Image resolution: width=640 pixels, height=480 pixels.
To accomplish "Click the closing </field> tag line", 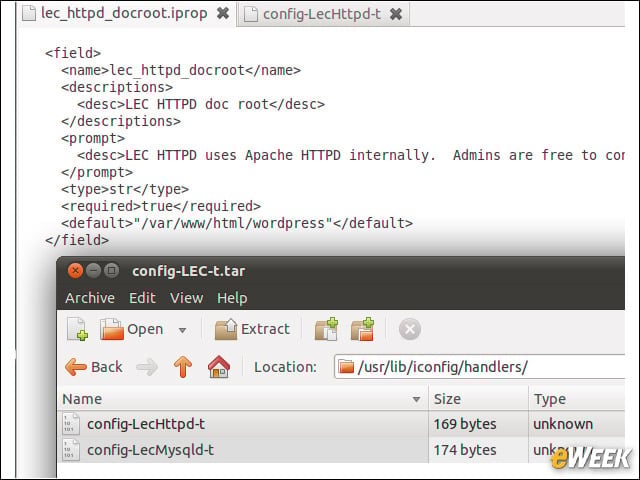I will pyautogui.click(x=77, y=240).
